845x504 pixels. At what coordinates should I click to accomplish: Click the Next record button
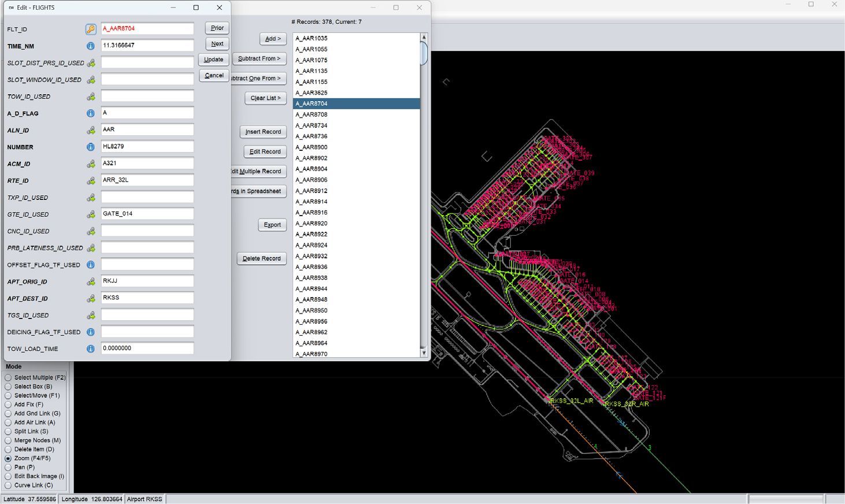pos(217,44)
